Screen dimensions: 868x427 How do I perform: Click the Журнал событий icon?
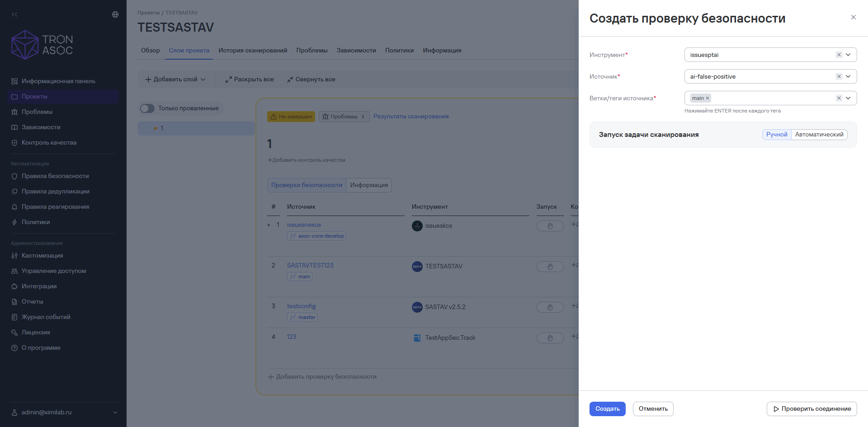tap(14, 317)
